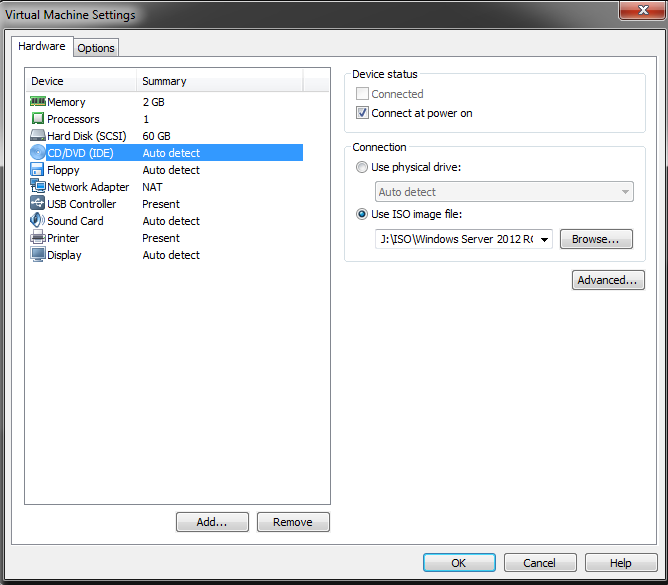Click the Browse... button
Viewport: 668px width, 585px height.
[596, 239]
